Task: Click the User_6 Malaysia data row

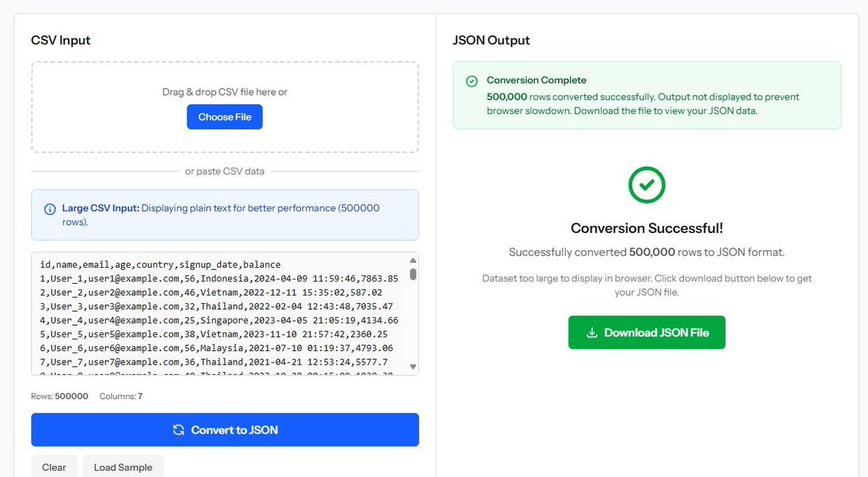Action: tap(217, 348)
